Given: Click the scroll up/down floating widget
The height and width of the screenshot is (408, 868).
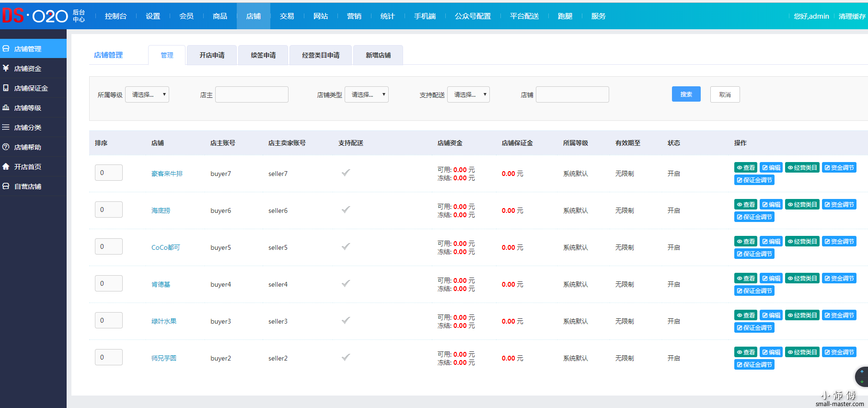Looking at the screenshot, I should pos(862,377).
